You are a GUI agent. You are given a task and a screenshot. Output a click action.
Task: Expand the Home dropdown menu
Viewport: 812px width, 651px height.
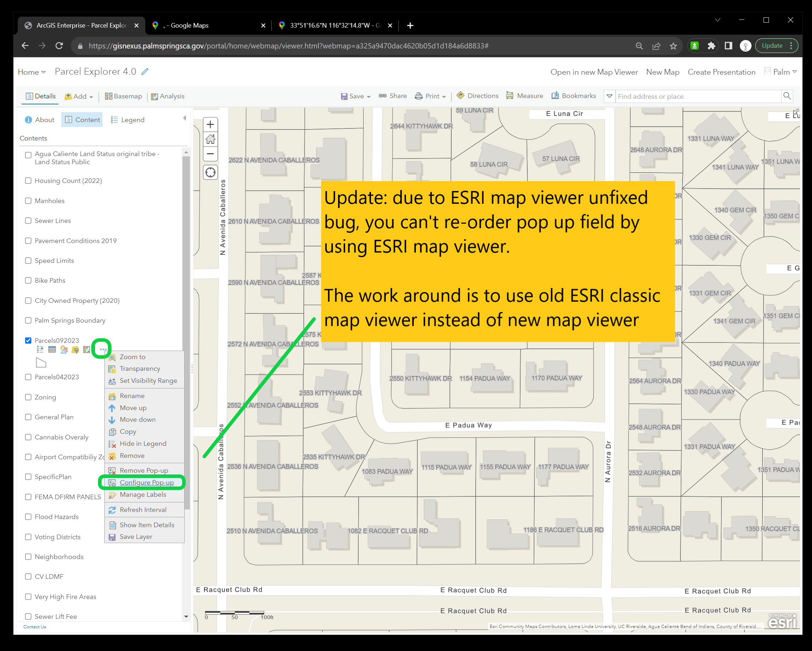[31, 72]
